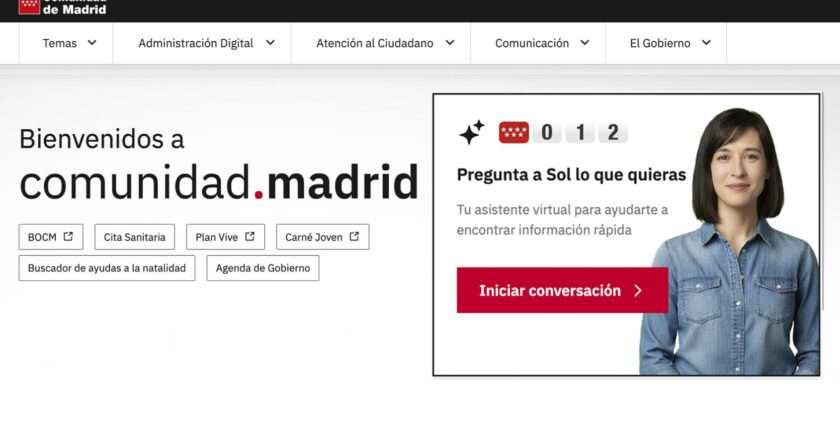Open the BOCM quick link
The width and height of the screenshot is (840, 440).
(51, 237)
